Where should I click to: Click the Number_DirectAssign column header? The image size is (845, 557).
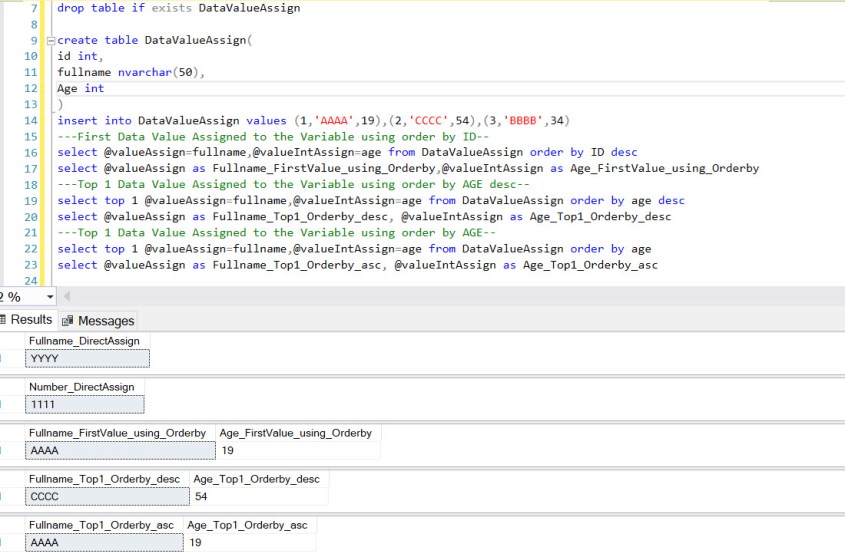point(85,387)
